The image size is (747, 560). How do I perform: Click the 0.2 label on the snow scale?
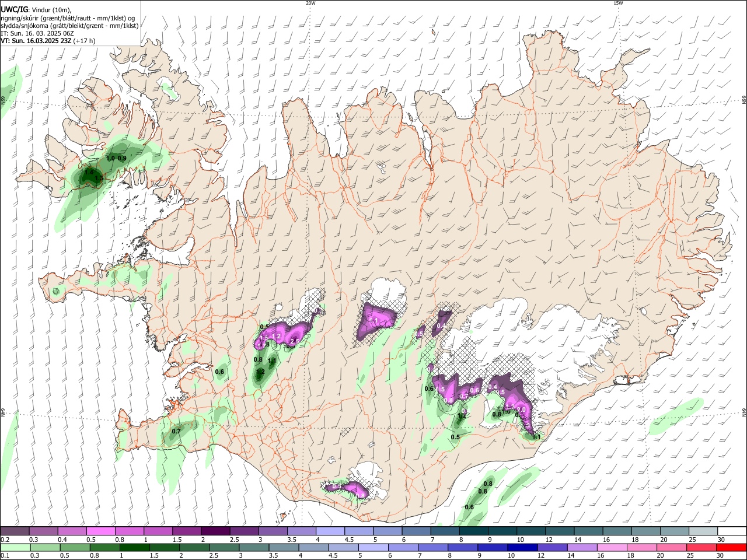point(5,540)
